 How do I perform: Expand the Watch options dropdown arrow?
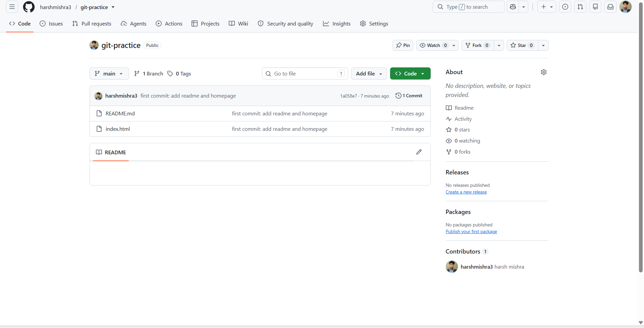click(x=454, y=45)
